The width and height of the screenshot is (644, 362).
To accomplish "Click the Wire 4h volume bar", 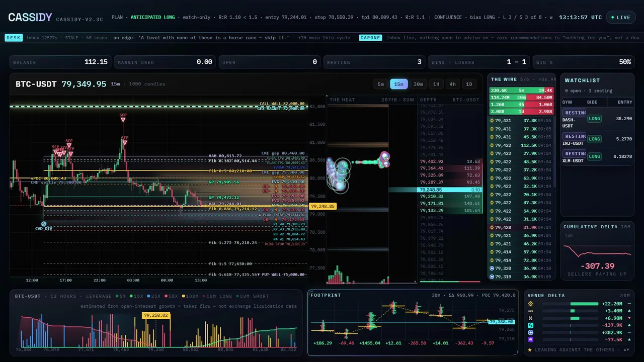I will [x=521, y=105].
